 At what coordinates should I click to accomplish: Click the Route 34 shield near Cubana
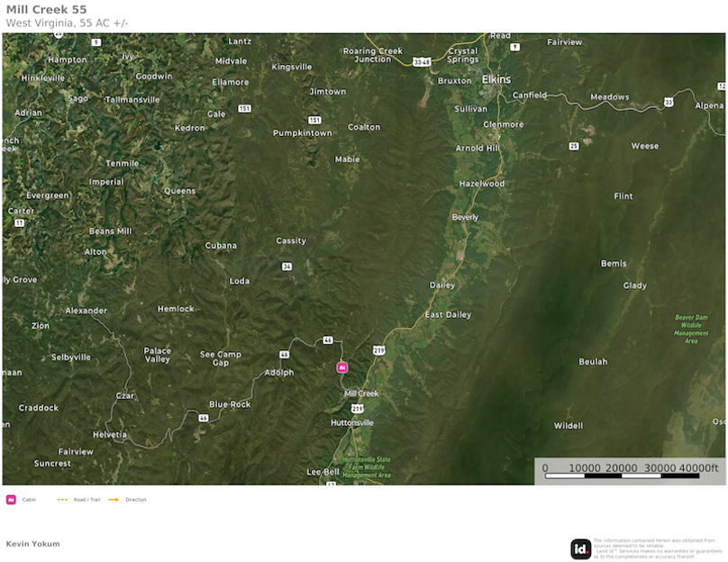pos(287,266)
